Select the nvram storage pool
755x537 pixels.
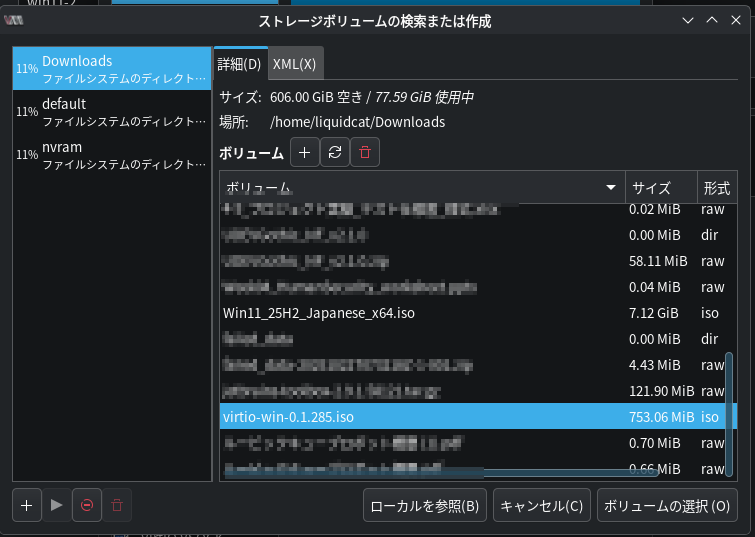[x=112, y=155]
